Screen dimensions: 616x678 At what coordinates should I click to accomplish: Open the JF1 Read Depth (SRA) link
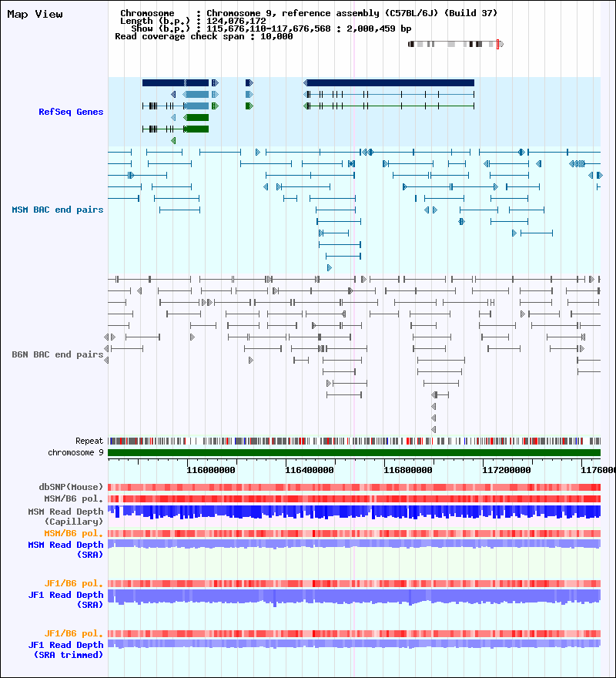coord(65,599)
